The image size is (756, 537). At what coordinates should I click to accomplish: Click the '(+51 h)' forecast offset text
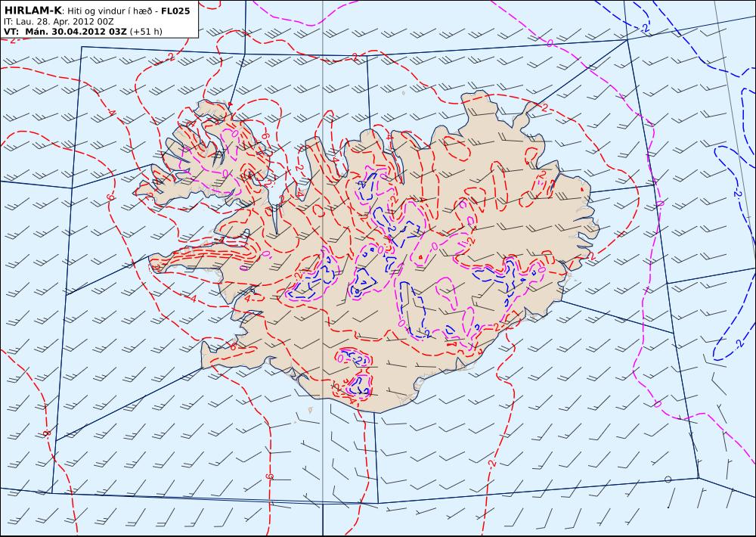146,32
